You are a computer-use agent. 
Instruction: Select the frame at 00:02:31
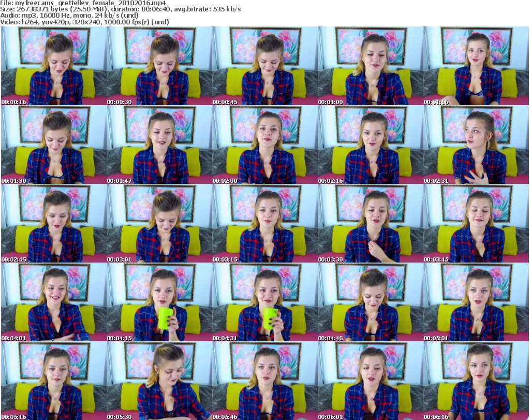pos(476,144)
